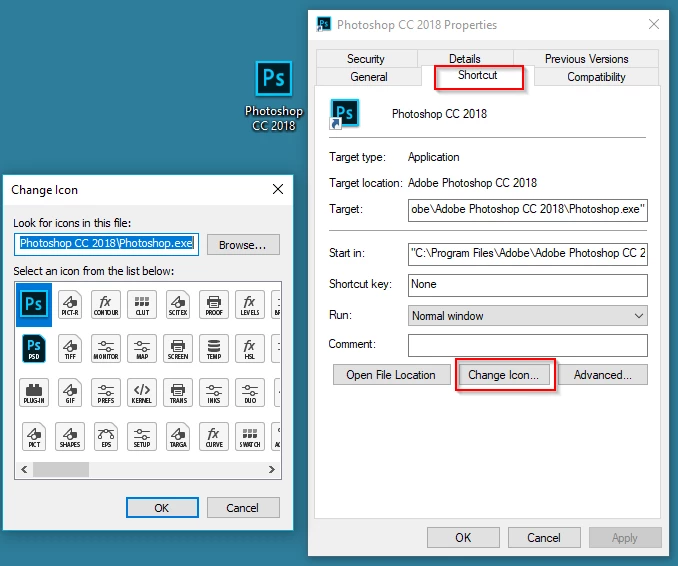
Task: Open the General tab
Action: pos(369,77)
